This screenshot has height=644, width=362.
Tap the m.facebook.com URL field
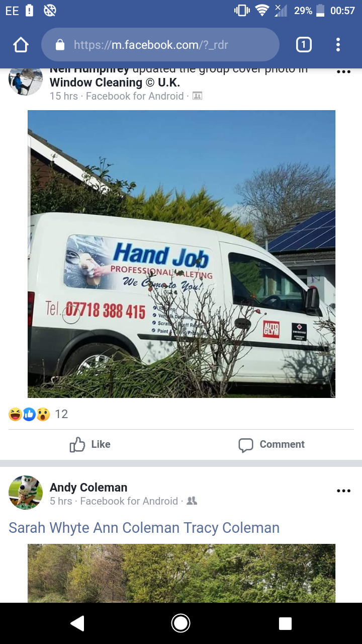(x=160, y=45)
